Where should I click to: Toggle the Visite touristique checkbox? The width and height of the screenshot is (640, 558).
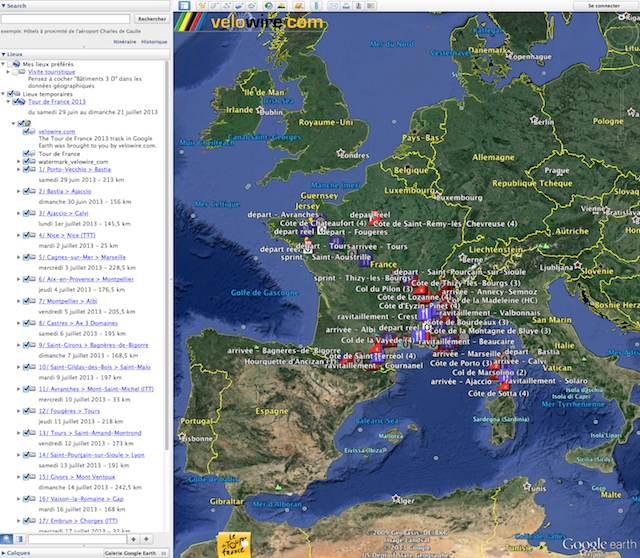point(16,72)
